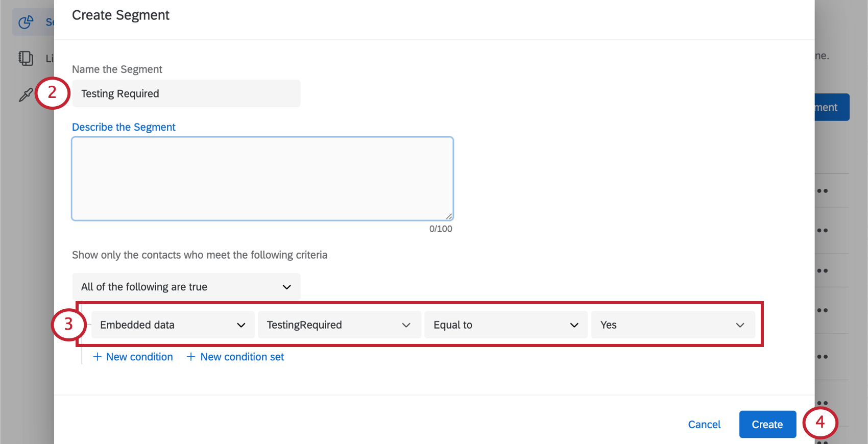Add a New condition to the segment criteria
868x444 pixels.
click(x=133, y=357)
